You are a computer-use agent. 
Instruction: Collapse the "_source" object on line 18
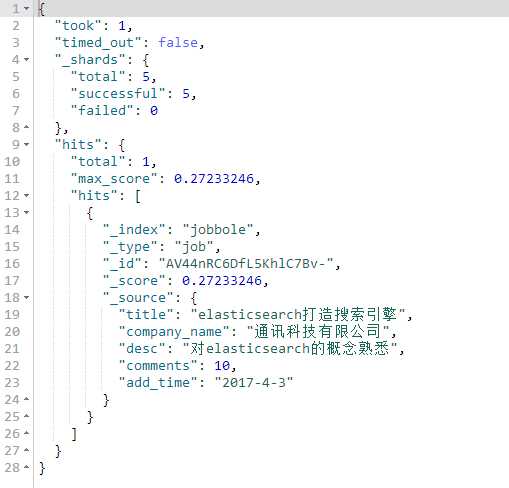26,298
